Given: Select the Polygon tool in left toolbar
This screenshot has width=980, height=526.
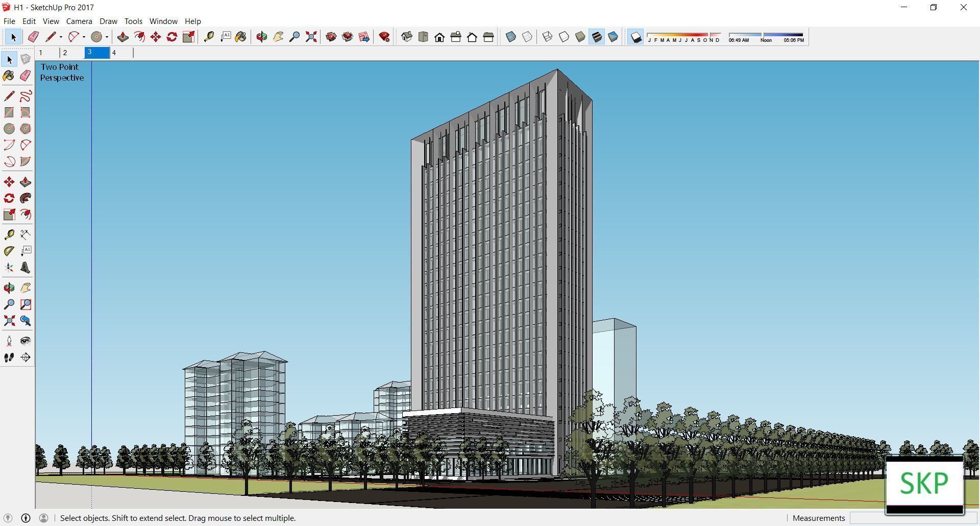Looking at the screenshot, I should (x=26, y=129).
